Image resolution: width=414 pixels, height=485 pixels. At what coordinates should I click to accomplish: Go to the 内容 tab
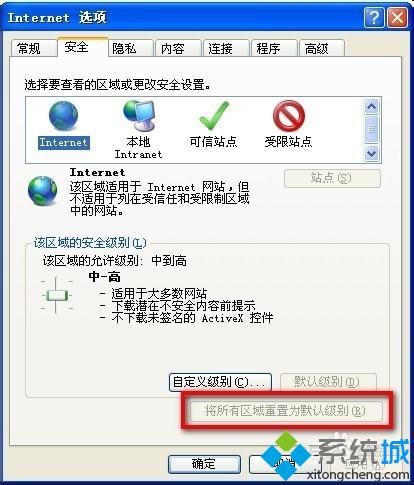coord(173,49)
